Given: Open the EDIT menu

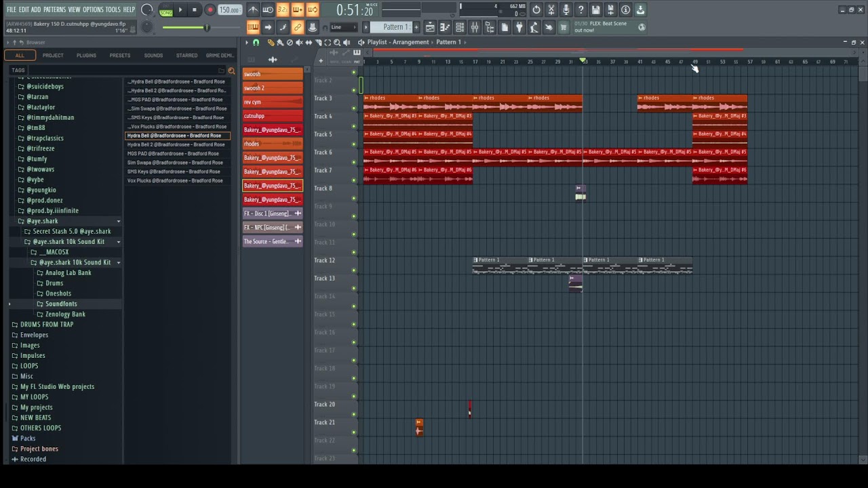Looking at the screenshot, I should pyautogui.click(x=24, y=9).
